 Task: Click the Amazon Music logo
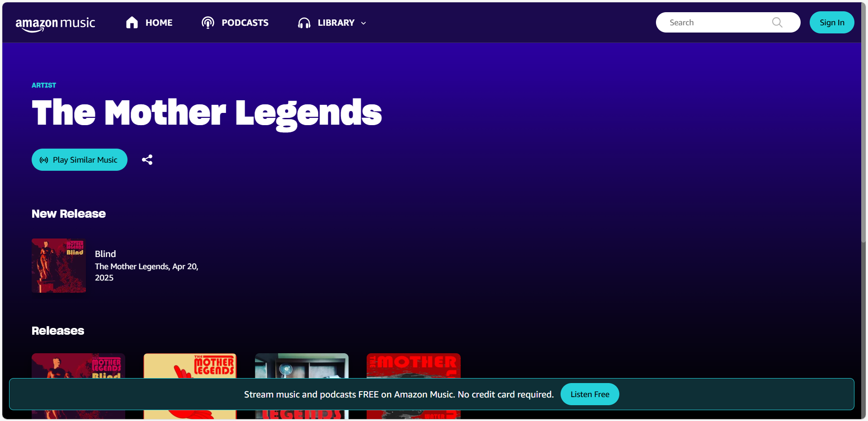[x=55, y=23]
